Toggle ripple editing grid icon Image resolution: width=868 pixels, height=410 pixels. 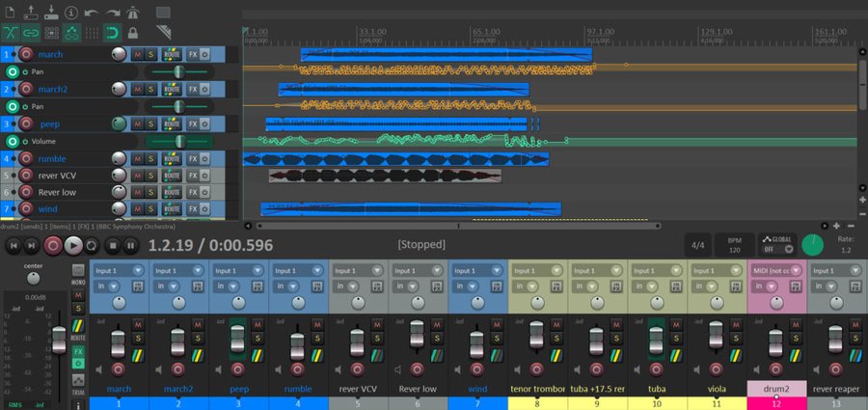51,33
